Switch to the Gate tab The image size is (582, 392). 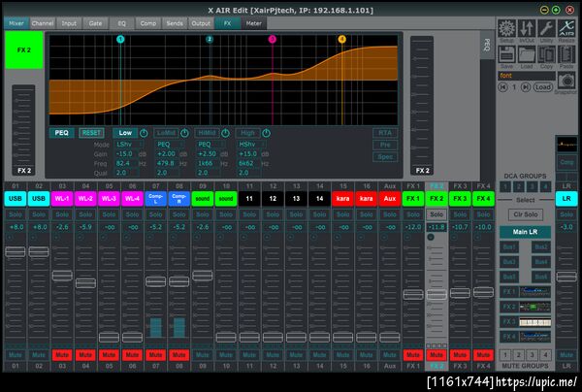click(x=95, y=23)
